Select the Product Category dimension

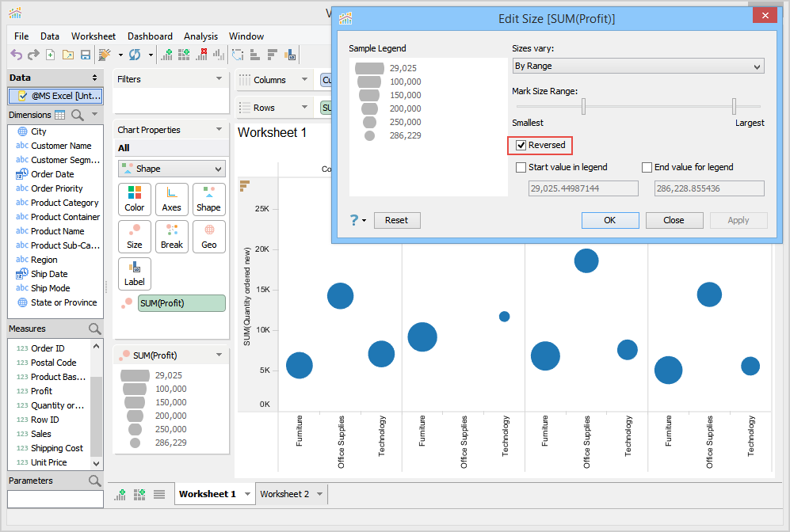pyautogui.click(x=64, y=203)
